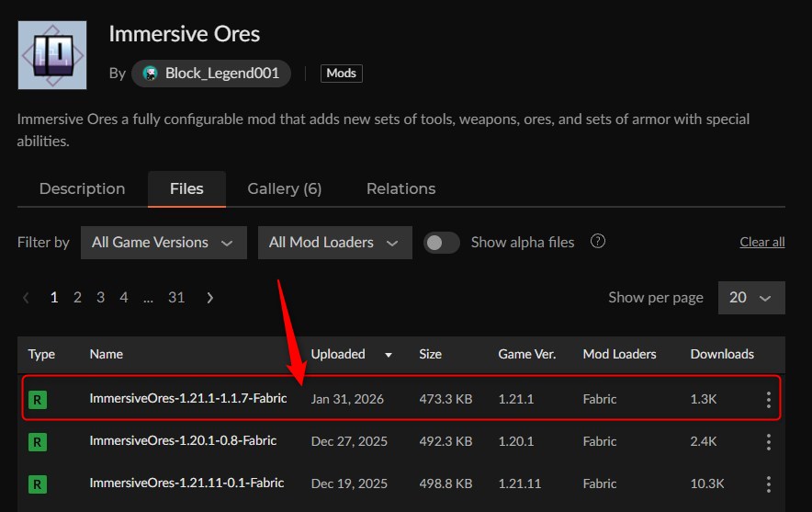This screenshot has height=512, width=812.
Task: Expand the All Mod Loaders dropdown
Action: [x=335, y=243]
